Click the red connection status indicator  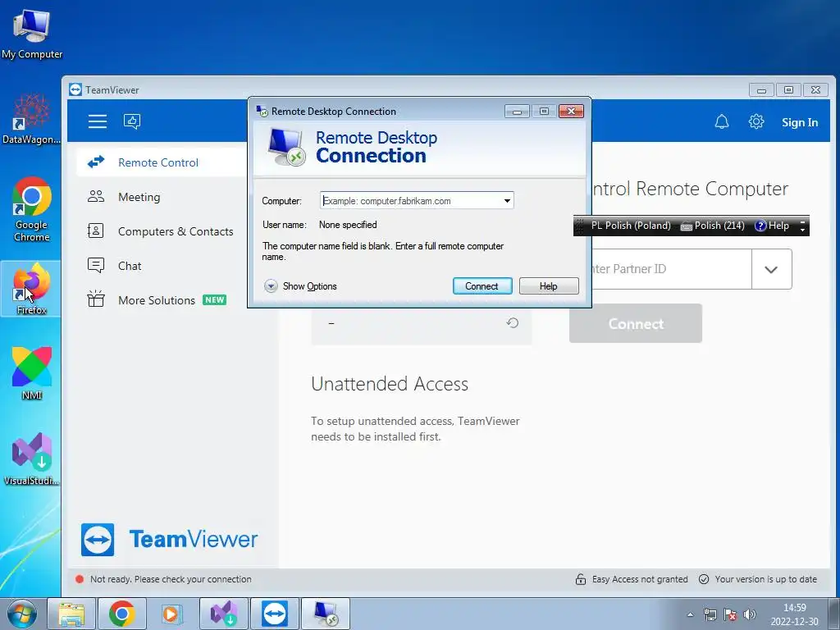pos(80,579)
